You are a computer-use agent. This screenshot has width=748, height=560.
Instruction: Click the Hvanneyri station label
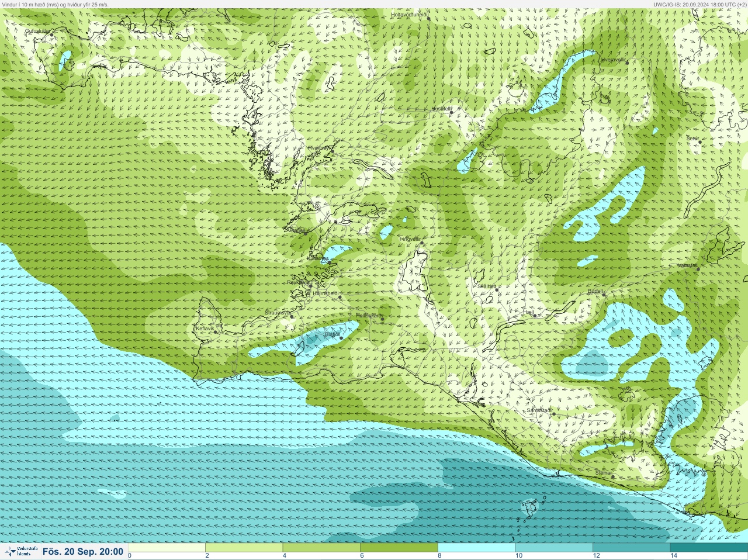tap(320, 148)
